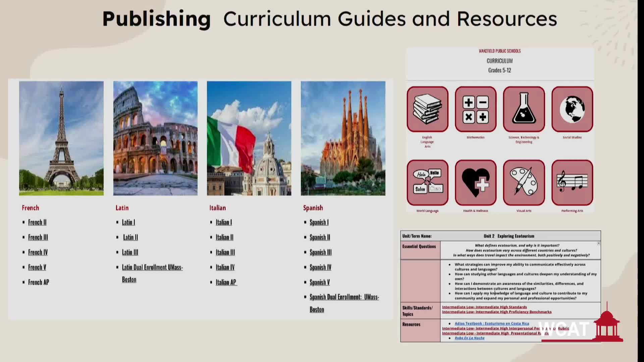644x362 pixels.
Task: Click the CURRICULUM heading text
Action: [x=500, y=61]
